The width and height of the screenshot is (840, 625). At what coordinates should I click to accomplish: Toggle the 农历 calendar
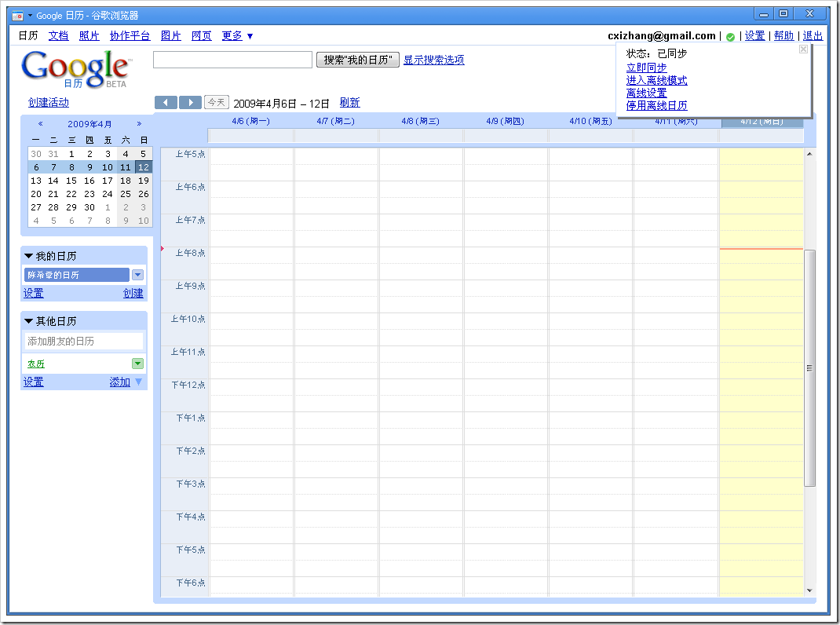(36, 364)
